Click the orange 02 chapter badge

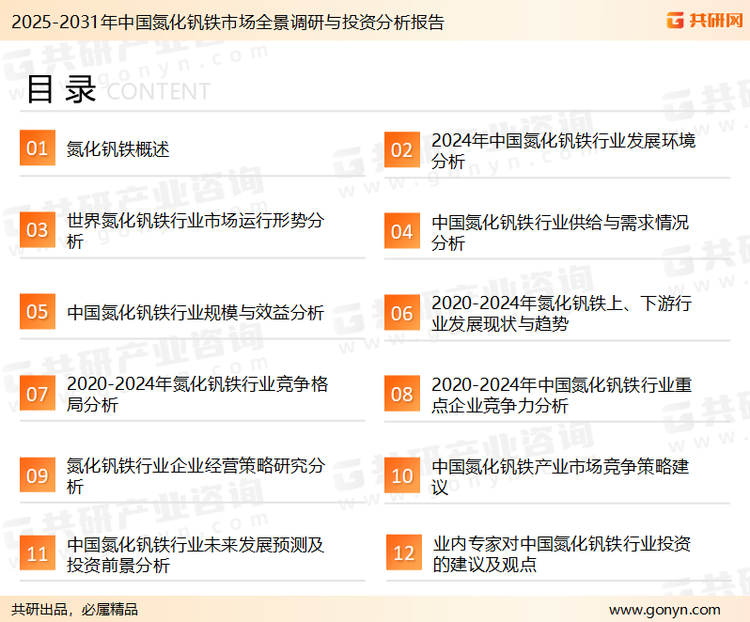pos(401,150)
